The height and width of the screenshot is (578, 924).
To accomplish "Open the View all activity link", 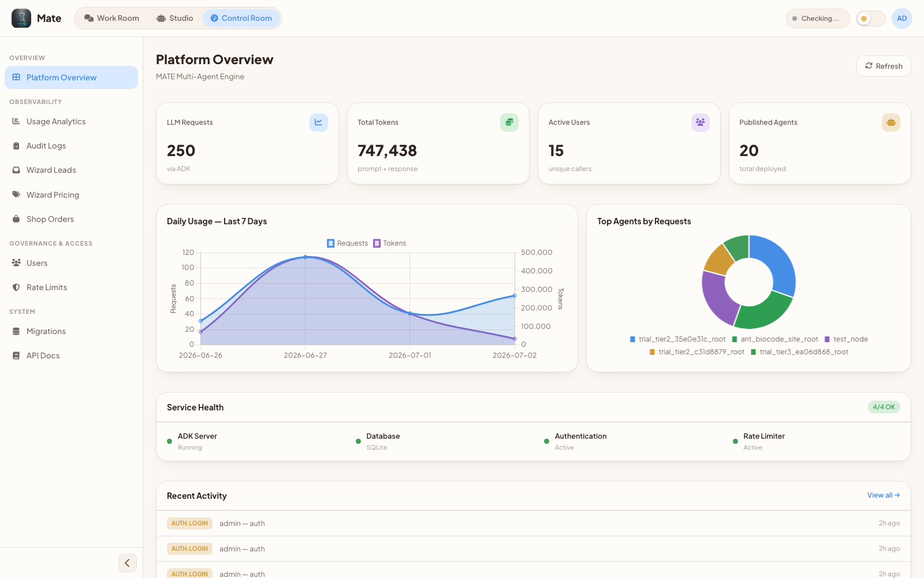I will click(x=884, y=495).
